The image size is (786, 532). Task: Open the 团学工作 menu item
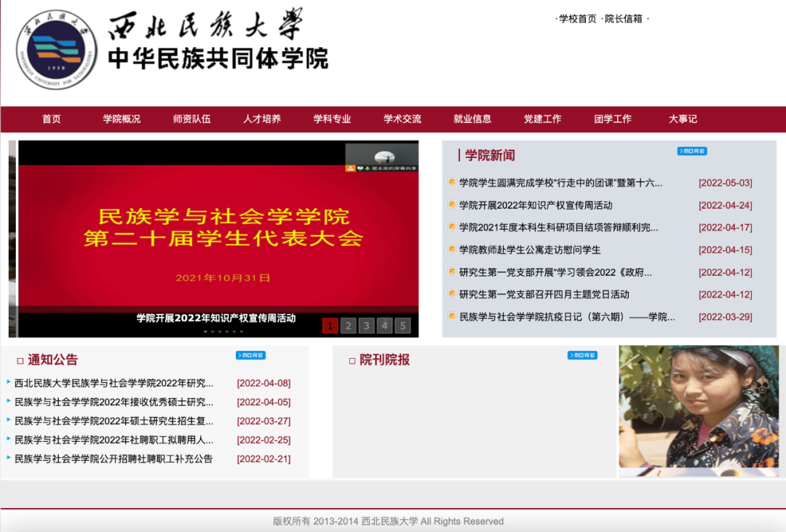(613, 119)
